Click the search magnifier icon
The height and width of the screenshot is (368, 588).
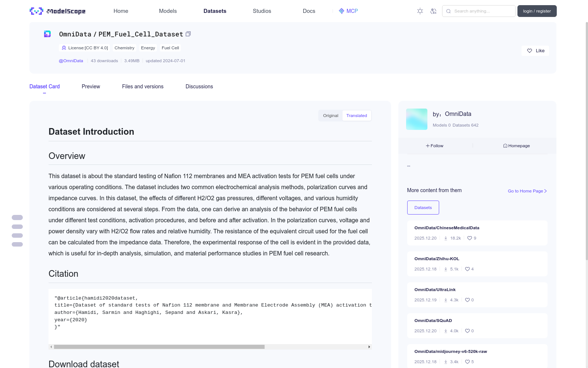(x=448, y=11)
